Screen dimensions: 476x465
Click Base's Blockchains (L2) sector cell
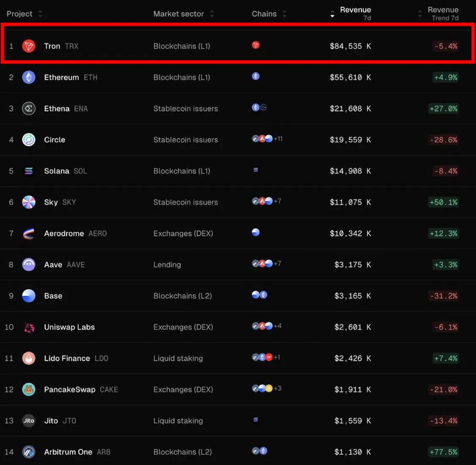182,296
